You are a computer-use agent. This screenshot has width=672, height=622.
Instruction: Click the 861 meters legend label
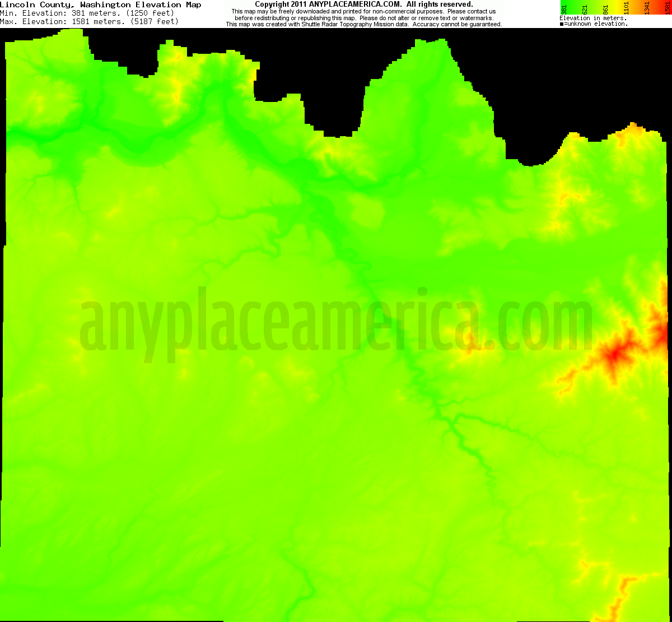[605, 8]
